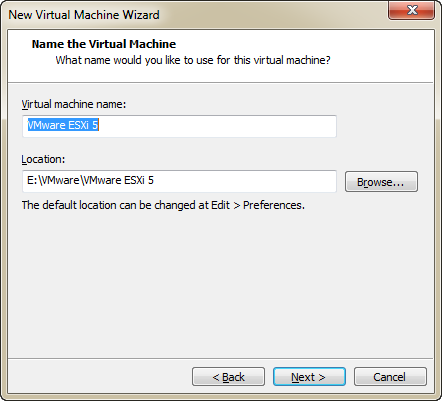Screen dimensions: 442x401
Task: Click blank space at end of Location field
Action: point(245,181)
